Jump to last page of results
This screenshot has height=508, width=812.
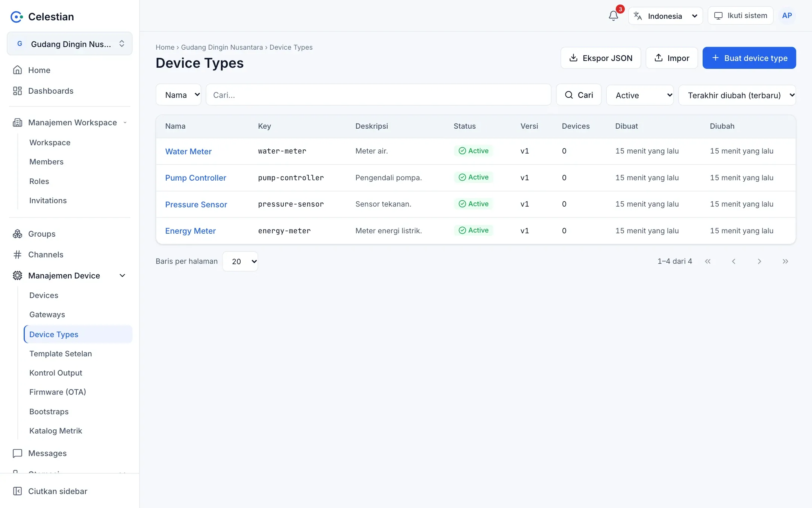pyautogui.click(x=785, y=261)
